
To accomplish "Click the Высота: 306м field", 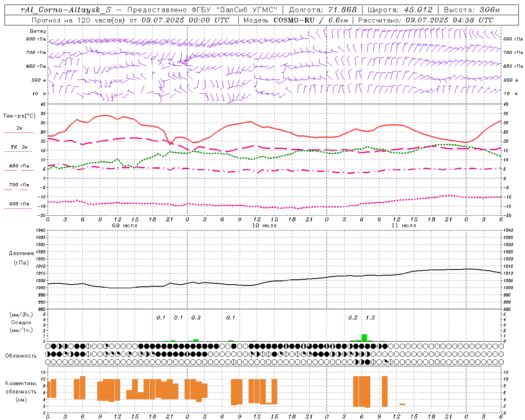I will [x=472, y=10].
